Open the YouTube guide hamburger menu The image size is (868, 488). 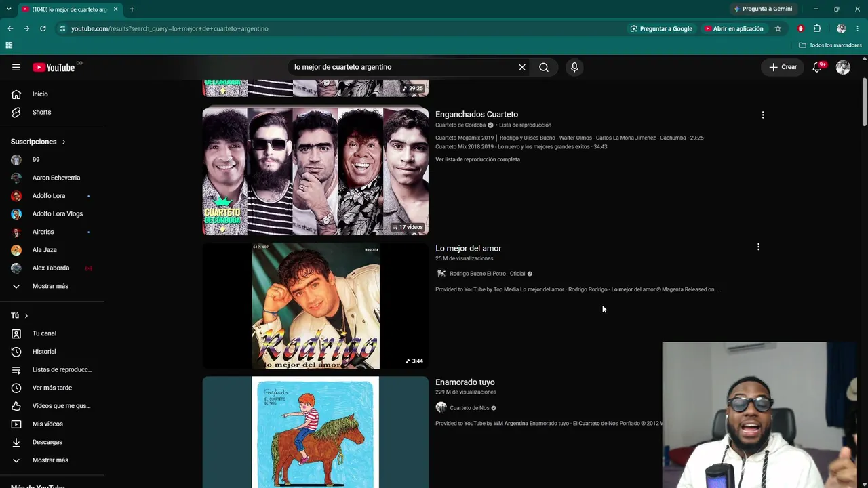click(x=16, y=67)
